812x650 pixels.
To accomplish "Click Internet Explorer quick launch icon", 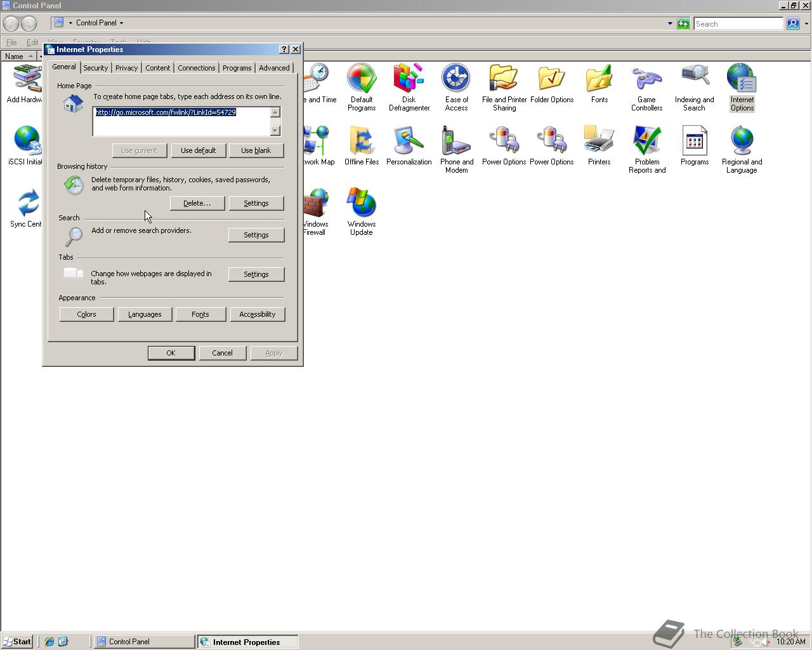I will 49,642.
